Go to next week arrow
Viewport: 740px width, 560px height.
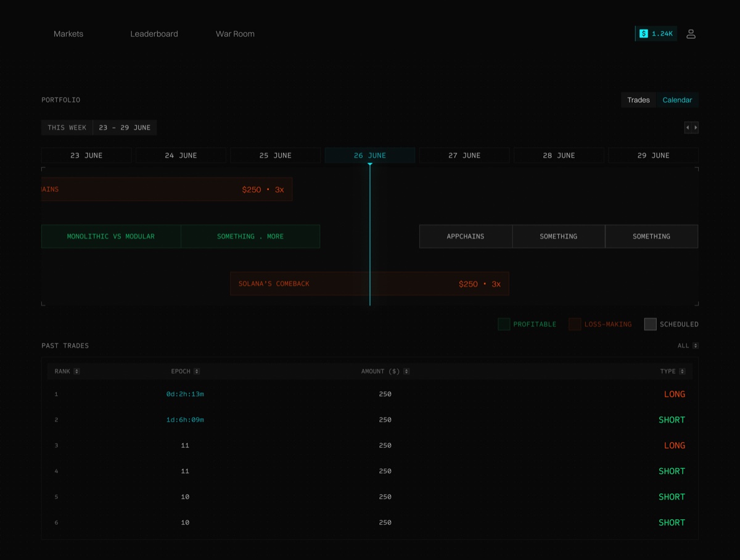(x=696, y=128)
